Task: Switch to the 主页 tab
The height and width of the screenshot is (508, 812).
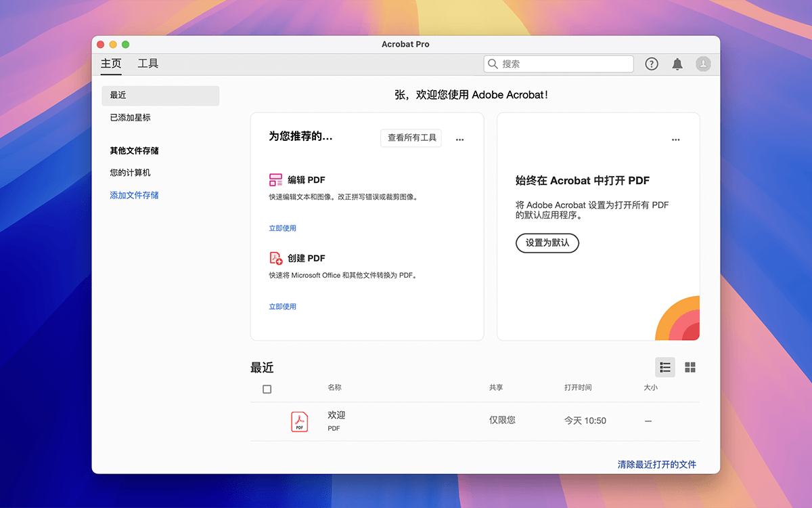Action: coord(111,64)
